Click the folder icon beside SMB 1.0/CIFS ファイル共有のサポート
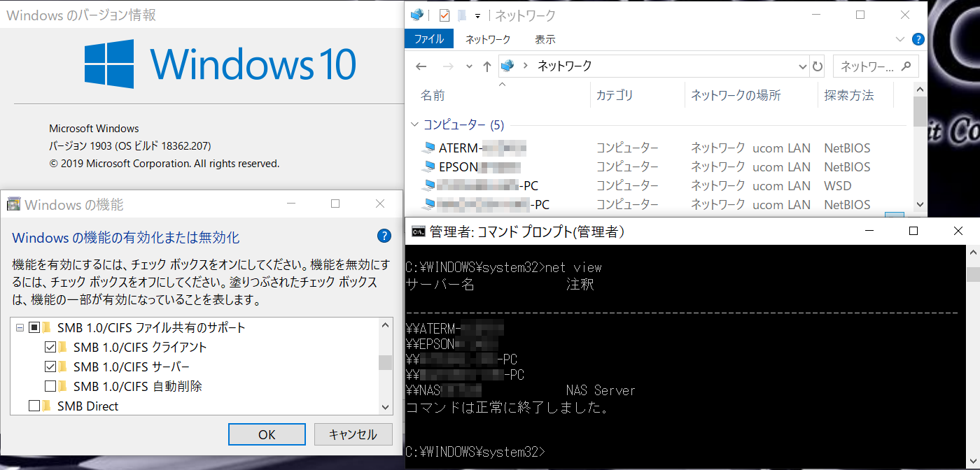The image size is (980, 470). point(47,327)
